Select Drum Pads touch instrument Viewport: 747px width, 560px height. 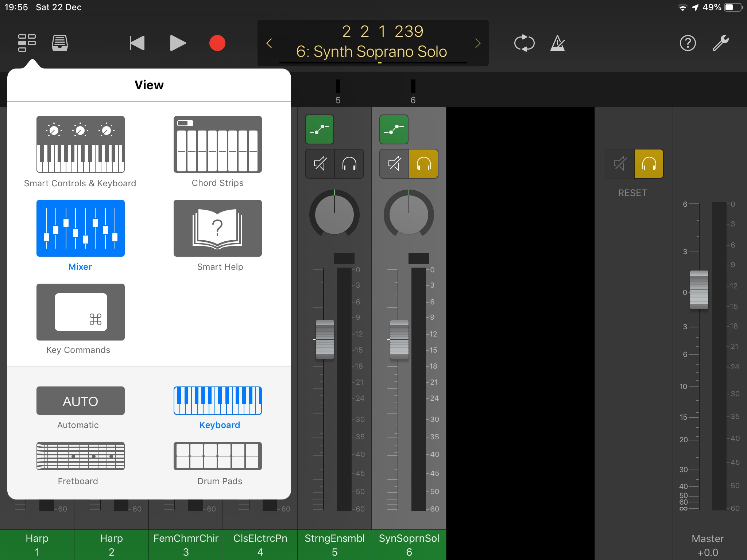click(218, 464)
